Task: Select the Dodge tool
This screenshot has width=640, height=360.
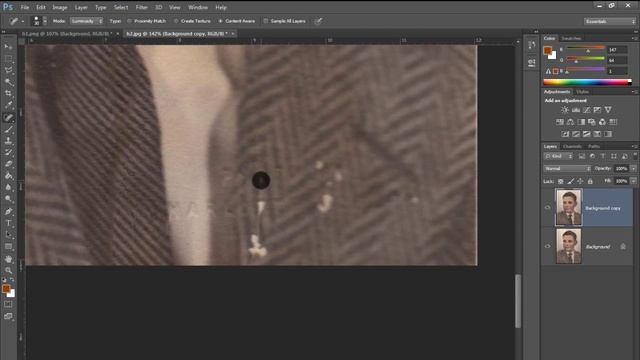Action: [x=8, y=198]
